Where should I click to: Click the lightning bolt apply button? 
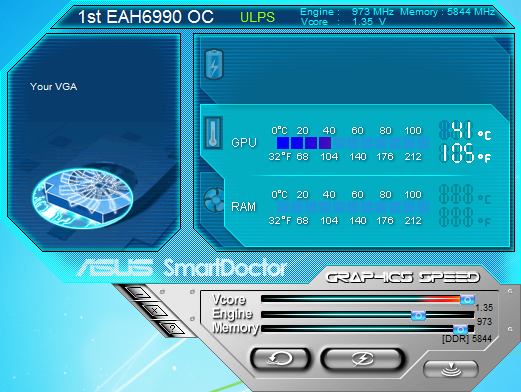pos(363,359)
